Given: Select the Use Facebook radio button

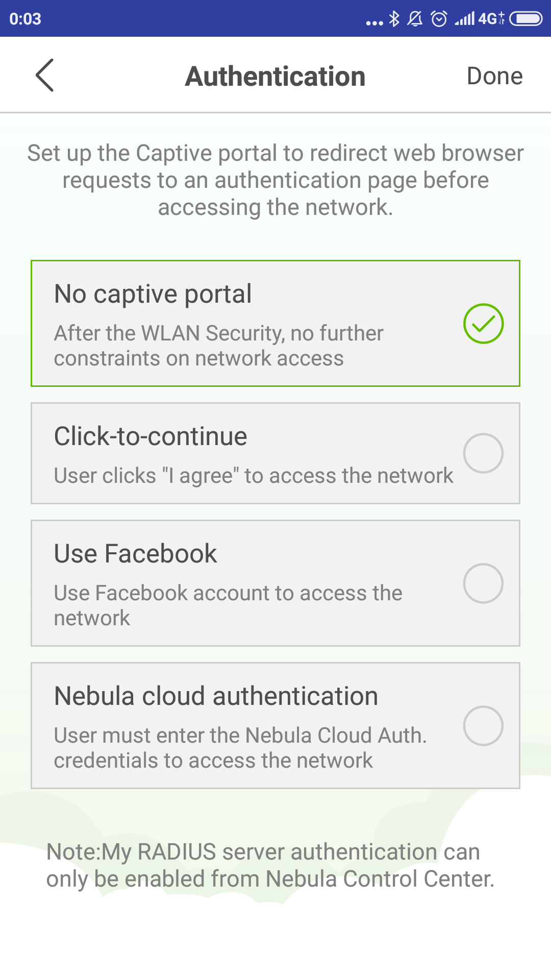Looking at the screenshot, I should pyautogui.click(x=483, y=583).
